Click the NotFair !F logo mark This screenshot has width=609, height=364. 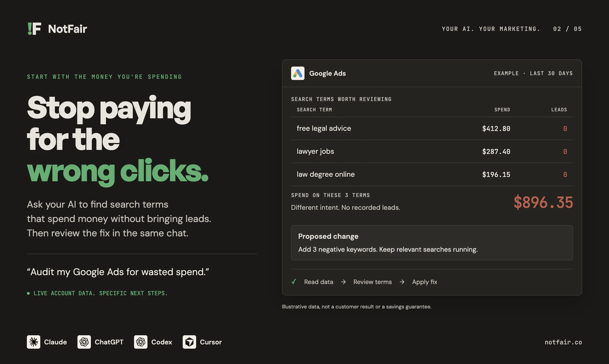tap(34, 29)
